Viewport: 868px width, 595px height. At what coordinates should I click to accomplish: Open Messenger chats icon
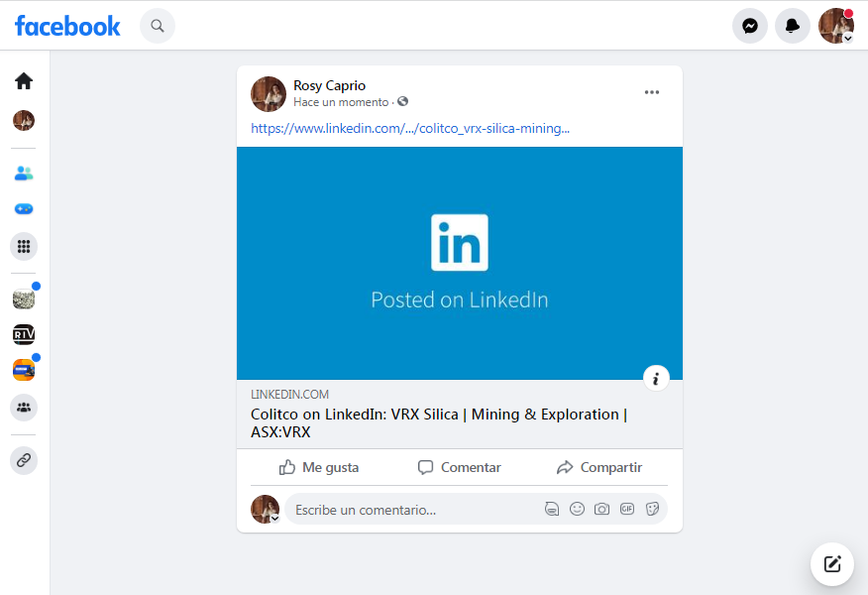point(749,26)
